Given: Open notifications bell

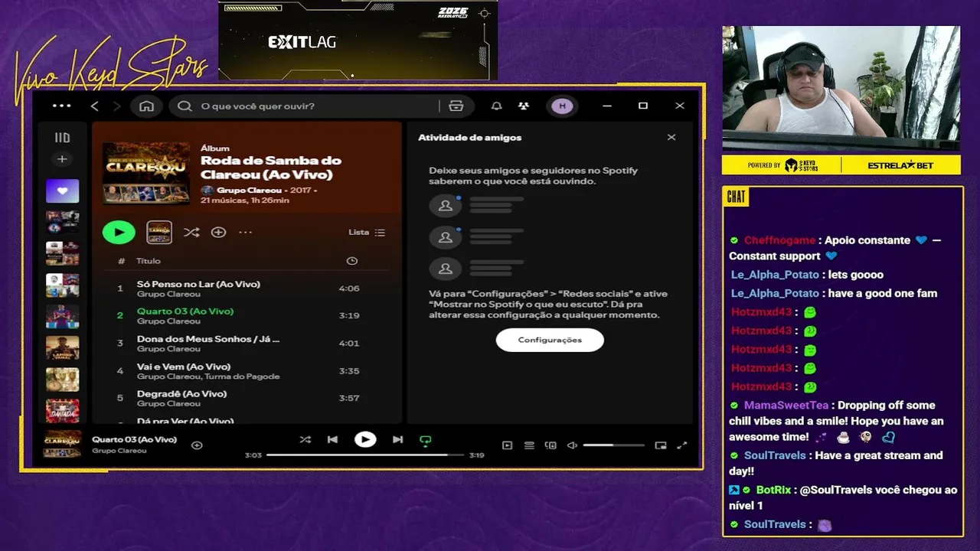Looking at the screenshot, I should 497,106.
